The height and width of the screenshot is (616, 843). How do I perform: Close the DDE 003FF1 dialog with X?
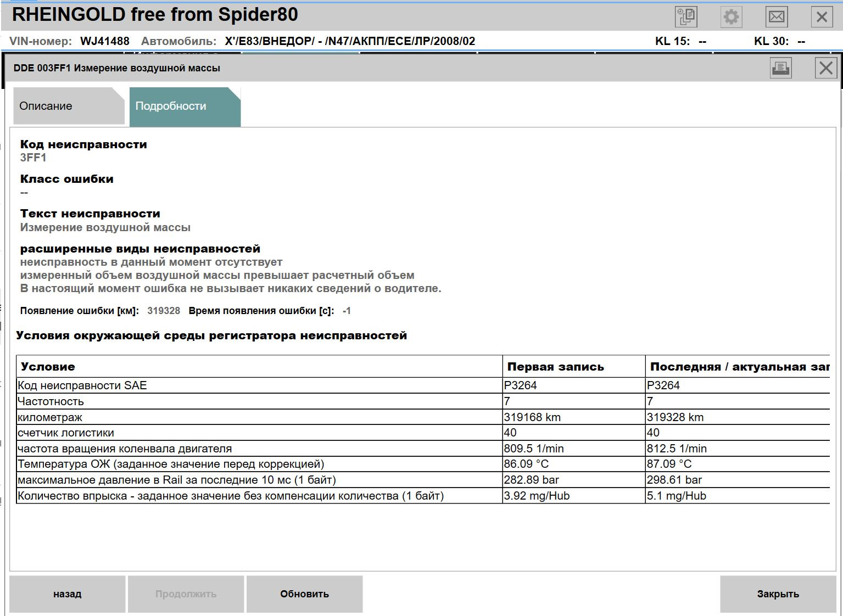[x=825, y=68]
